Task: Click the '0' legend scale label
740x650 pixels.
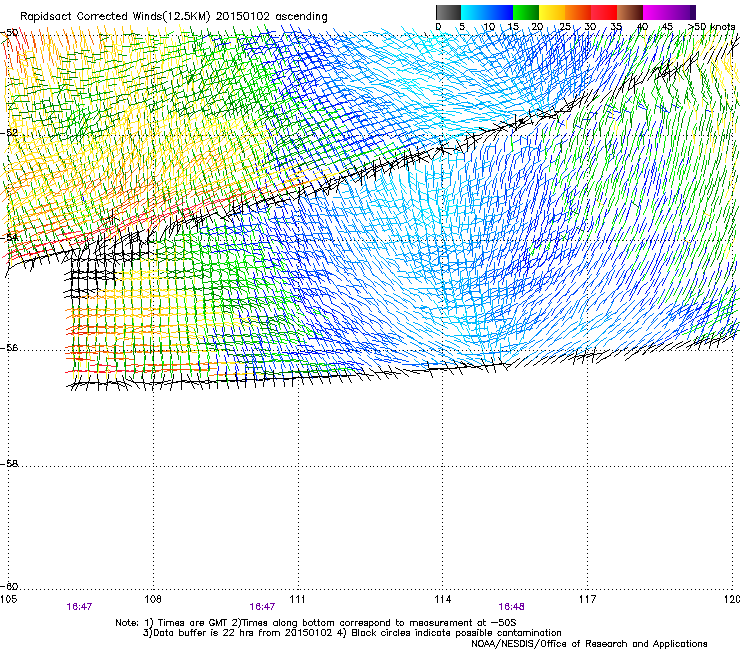Action: coord(438,27)
